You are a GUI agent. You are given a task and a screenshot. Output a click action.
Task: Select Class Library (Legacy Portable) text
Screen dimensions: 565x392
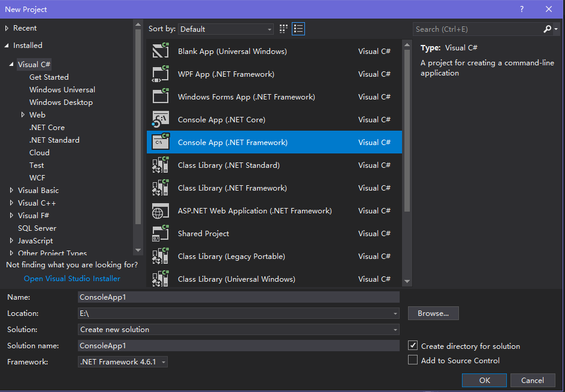pyautogui.click(x=231, y=257)
